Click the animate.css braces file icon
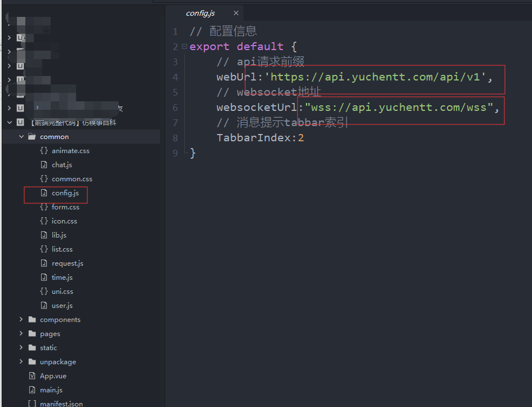The image size is (532, 407). 44,150
